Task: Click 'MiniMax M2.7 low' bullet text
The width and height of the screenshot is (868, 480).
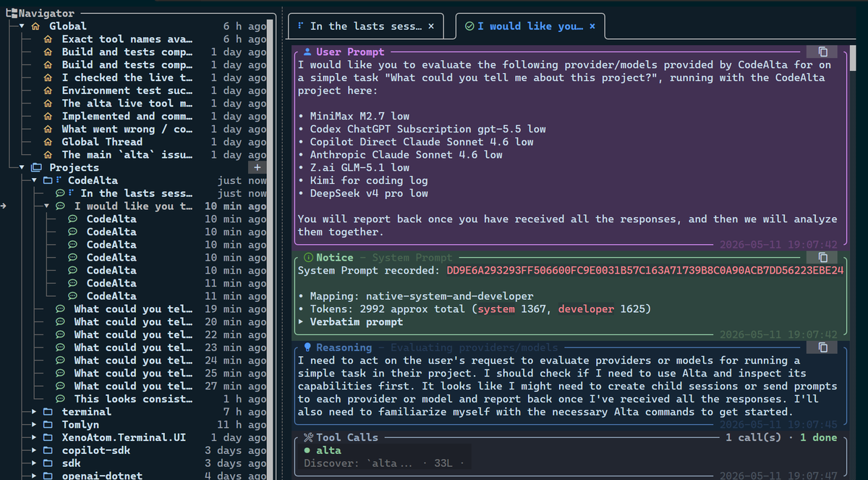Action: coord(359,116)
